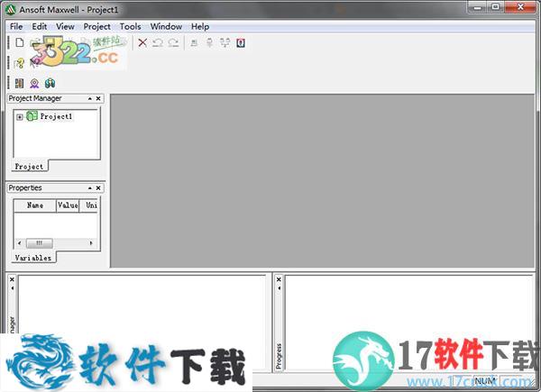The height and width of the screenshot is (392, 541).
Task: Click the greyed stamp-like icon after Redo
Action: 194,42
